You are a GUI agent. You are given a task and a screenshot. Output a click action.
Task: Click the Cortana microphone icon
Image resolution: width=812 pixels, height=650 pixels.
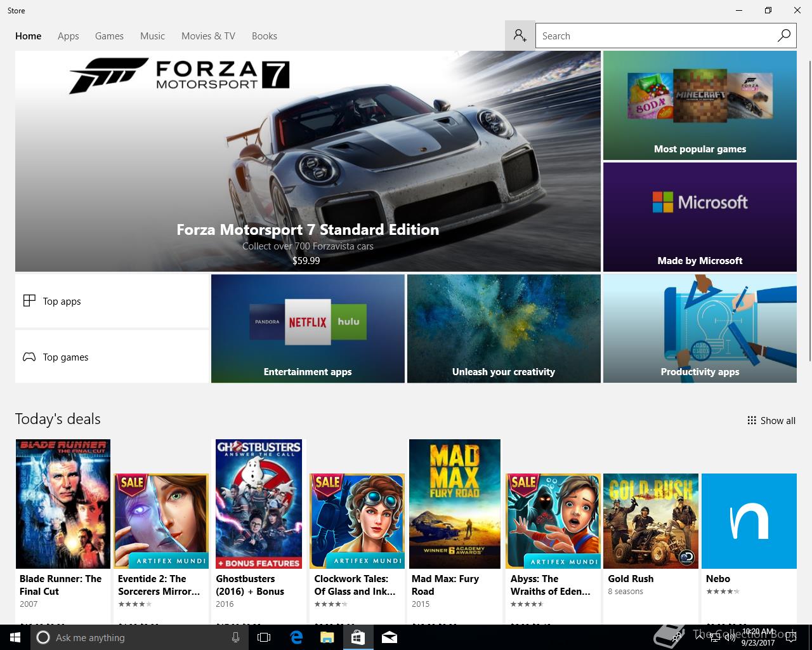(x=235, y=637)
